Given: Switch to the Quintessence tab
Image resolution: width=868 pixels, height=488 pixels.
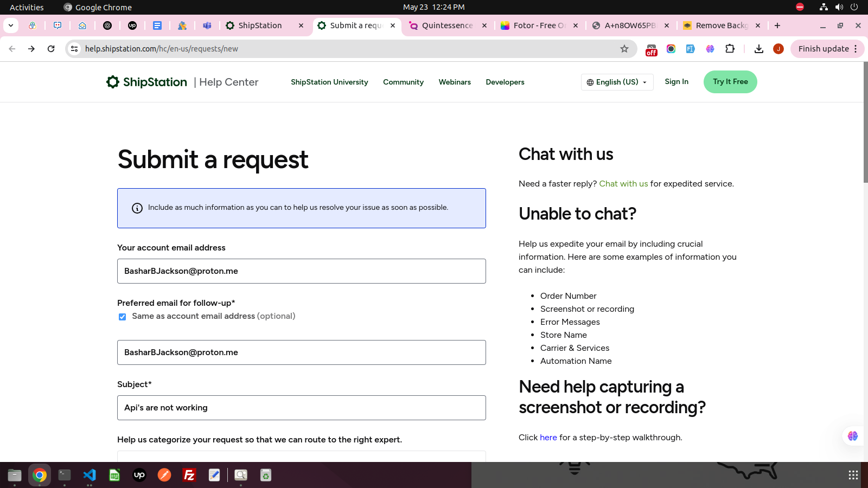Looking at the screenshot, I should click(x=447, y=25).
